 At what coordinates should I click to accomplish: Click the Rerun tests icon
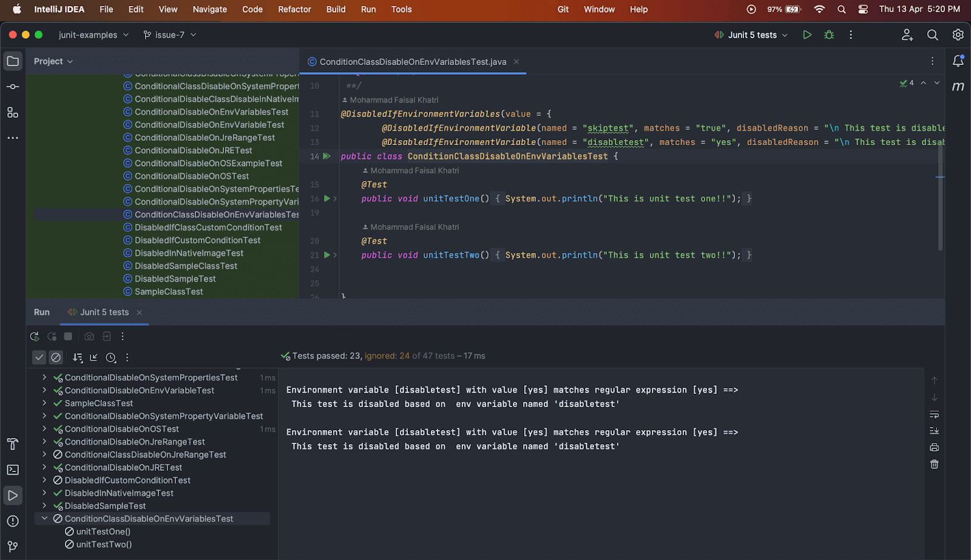[35, 337]
